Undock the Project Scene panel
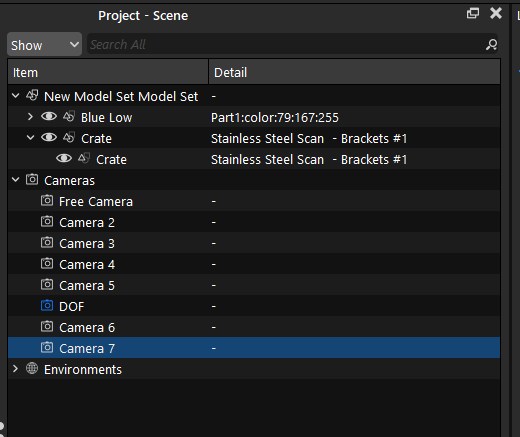520x437 pixels. pyautogui.click(x=473, y=13)
